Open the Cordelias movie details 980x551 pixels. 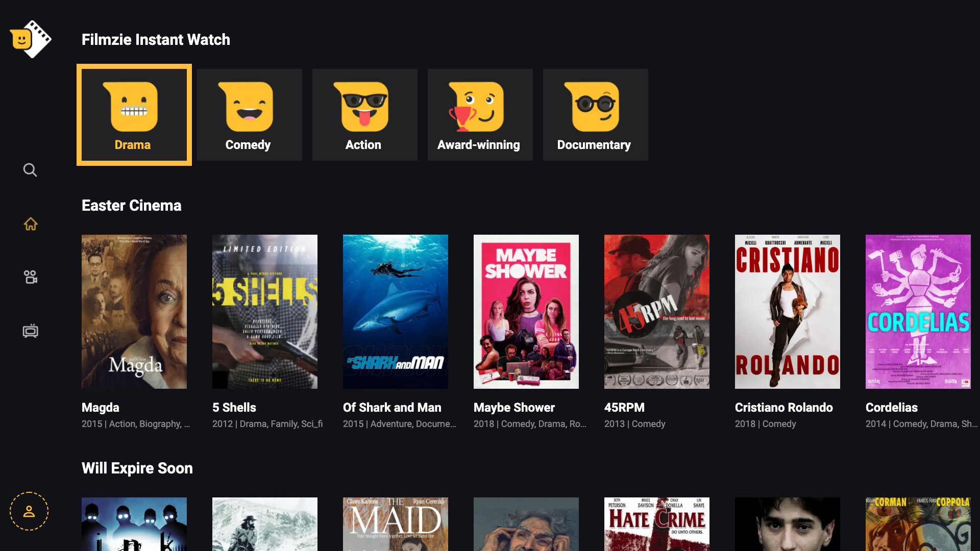918,312
